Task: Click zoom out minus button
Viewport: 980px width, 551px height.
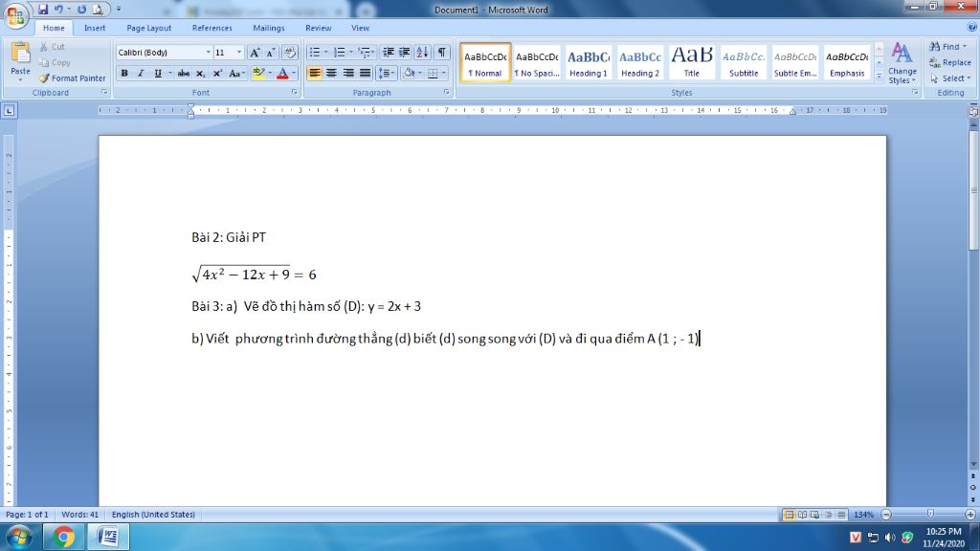Action: click(x=885, y=514)
